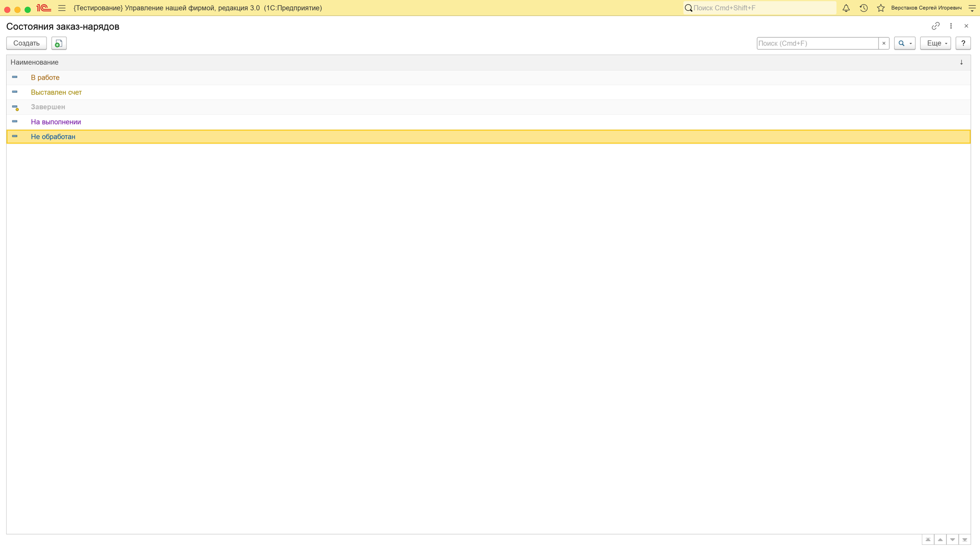Select the Завершен row
The image size is (980, 551).
(x=488, y=107)
